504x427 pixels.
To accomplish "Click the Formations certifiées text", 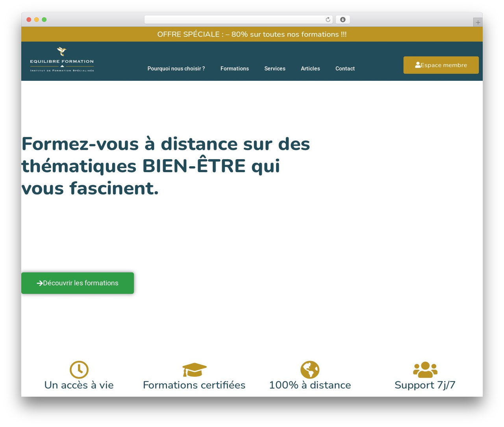I will 194,385.
